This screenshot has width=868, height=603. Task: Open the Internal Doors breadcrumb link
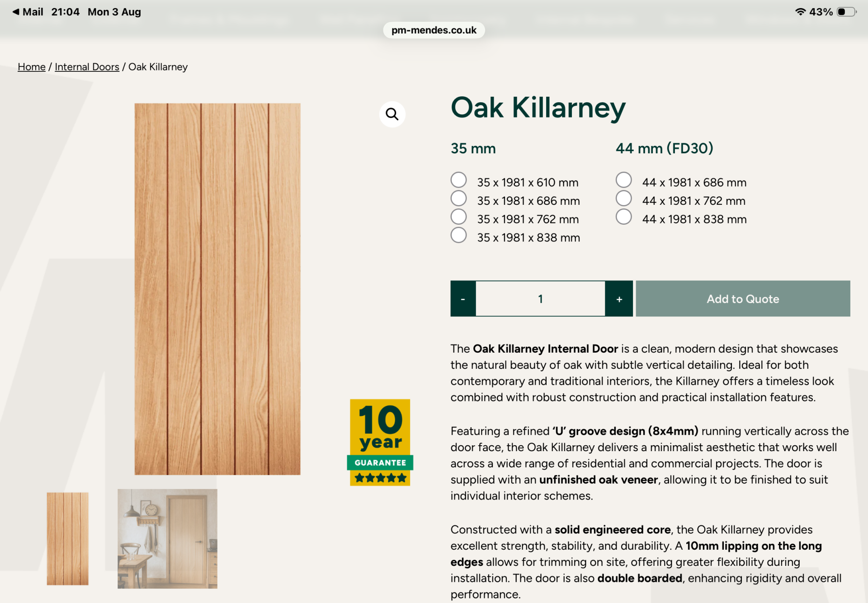[x=87, y=67]
